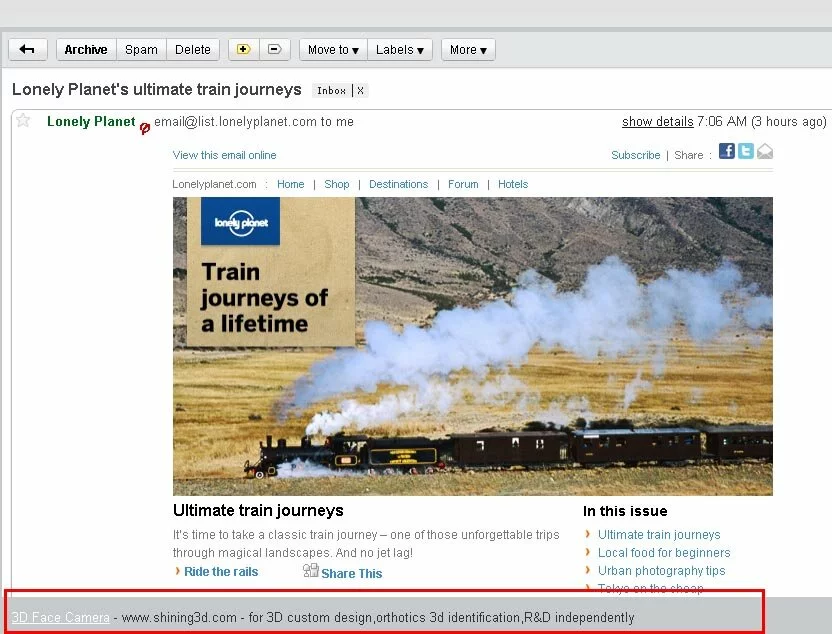Screen dimensions: 832x634
Task: Click the Lonely Planet header photo banner
Action: (x=472, y=345)
